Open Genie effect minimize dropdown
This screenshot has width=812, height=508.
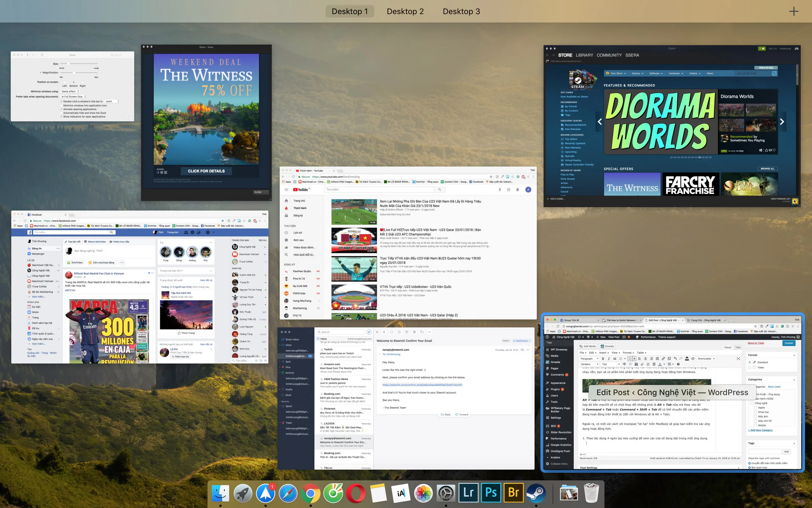point(70,91)
